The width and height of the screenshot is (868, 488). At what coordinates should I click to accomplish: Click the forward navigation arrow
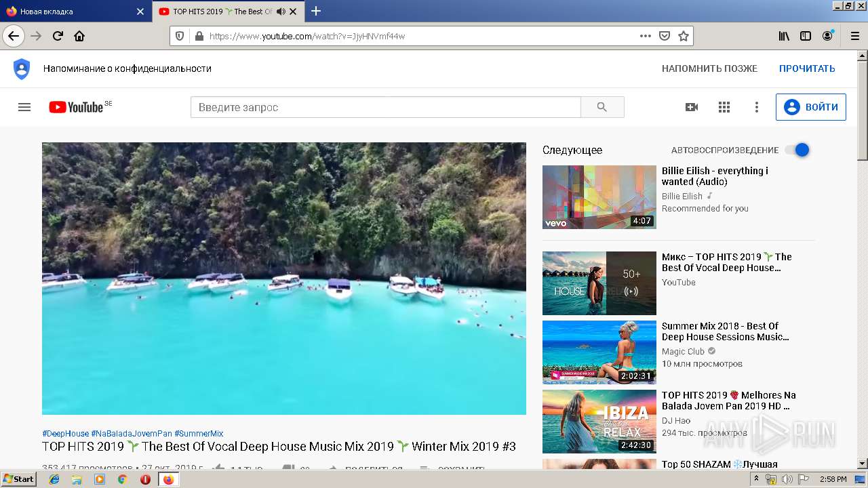click(36, 36)
